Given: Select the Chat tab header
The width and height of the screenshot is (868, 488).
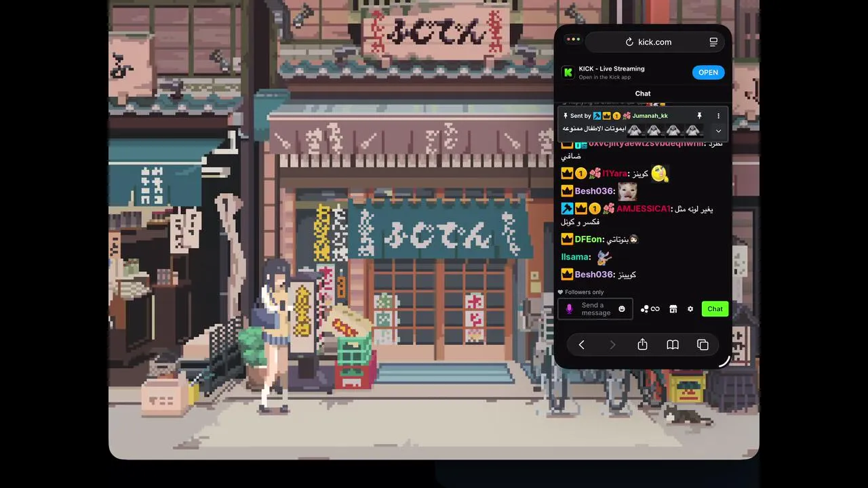Looking at the screenshot, I should (643, 94).
